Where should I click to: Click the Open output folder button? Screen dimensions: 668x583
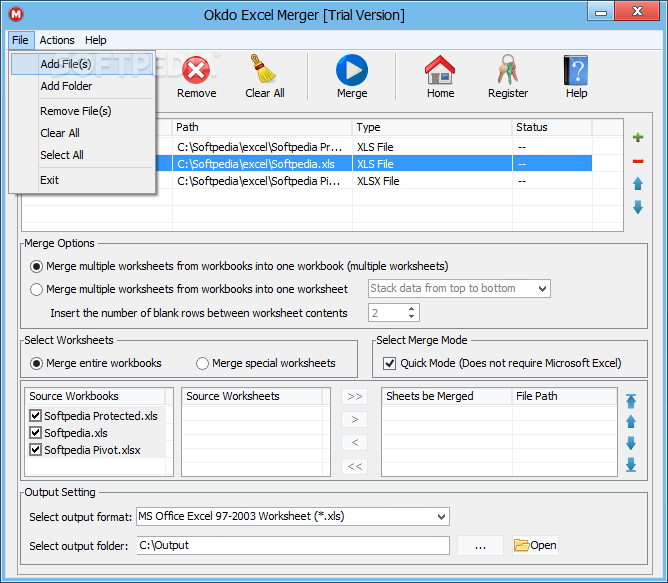(x=535, y=545)
